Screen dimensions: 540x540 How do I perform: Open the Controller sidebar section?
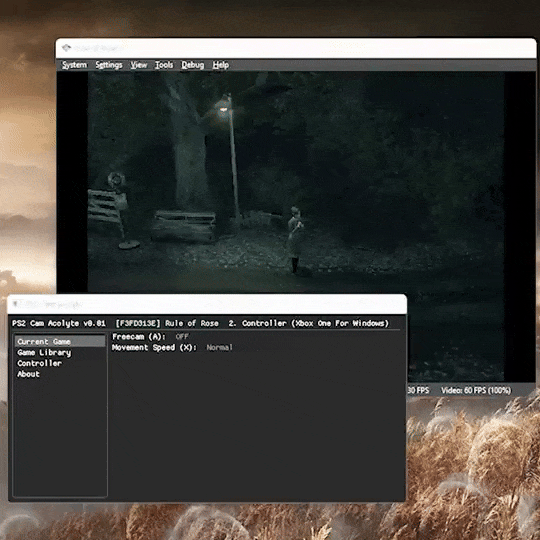pos(39,363)
